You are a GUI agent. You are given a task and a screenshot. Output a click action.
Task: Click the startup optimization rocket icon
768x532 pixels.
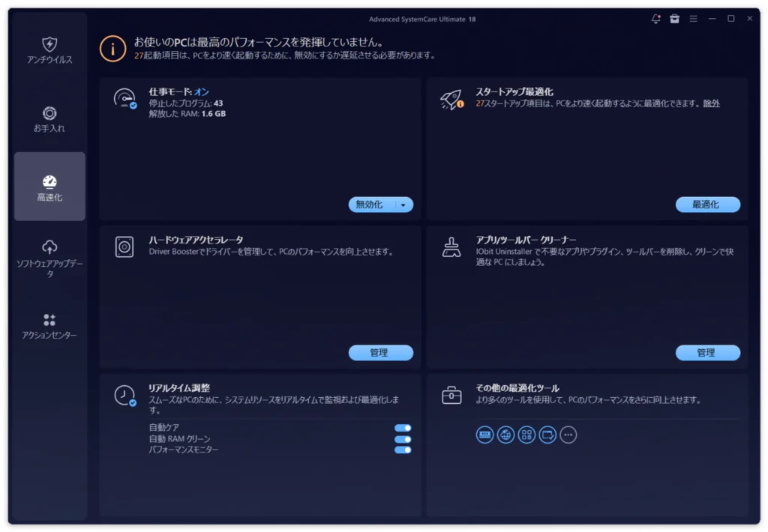[x=451, y=100]
